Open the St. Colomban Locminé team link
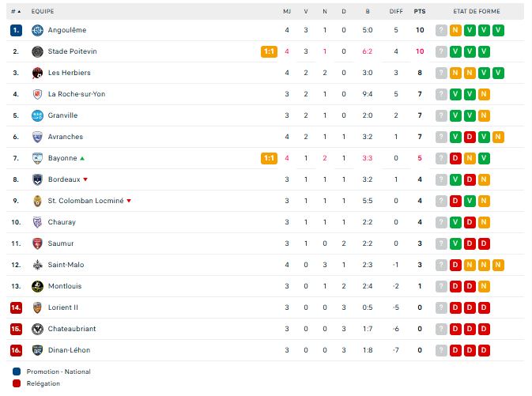The height and width of the screenshot is (396, 532). point(86,201)
